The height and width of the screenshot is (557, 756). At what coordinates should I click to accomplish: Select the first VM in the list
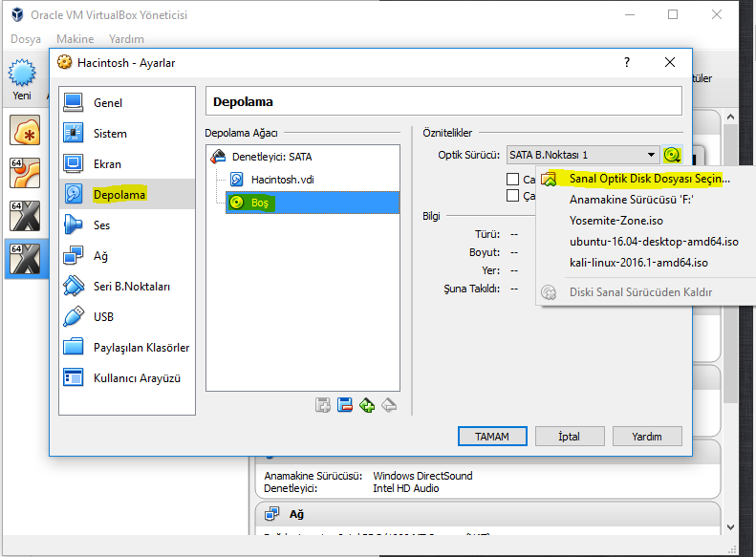(25, 131)
